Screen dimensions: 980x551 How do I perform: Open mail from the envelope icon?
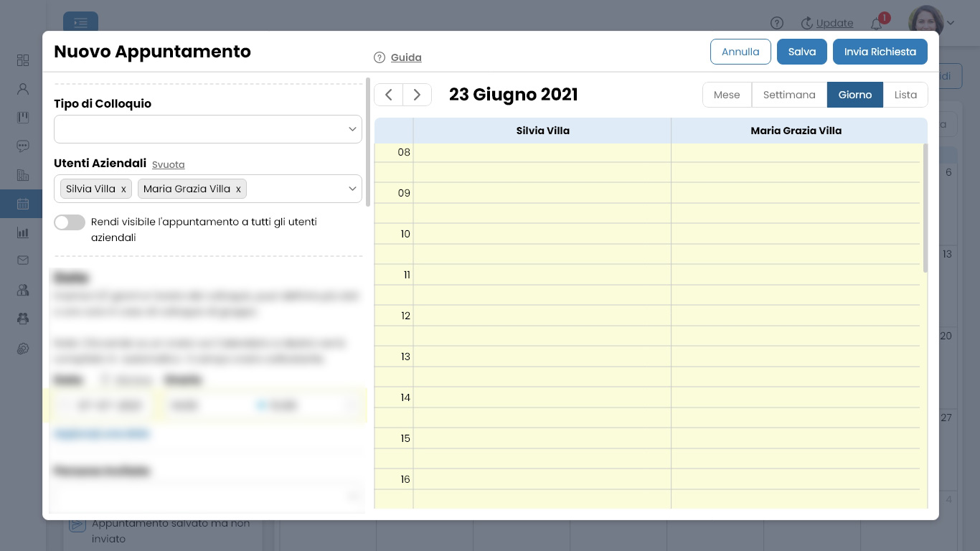[x=22, y=261]
